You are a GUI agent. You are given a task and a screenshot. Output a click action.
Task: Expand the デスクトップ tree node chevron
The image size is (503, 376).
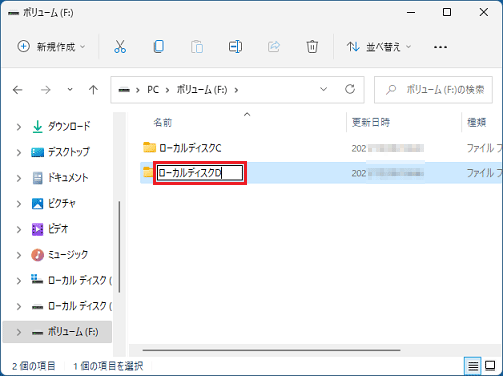tap(19, 152)
